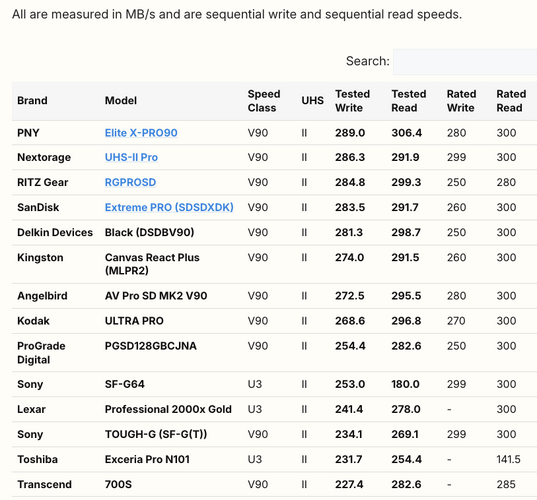537x500 pixels.
Task: Click the Canvas React Plus (MLPR2) model
Action: (152, 264)
